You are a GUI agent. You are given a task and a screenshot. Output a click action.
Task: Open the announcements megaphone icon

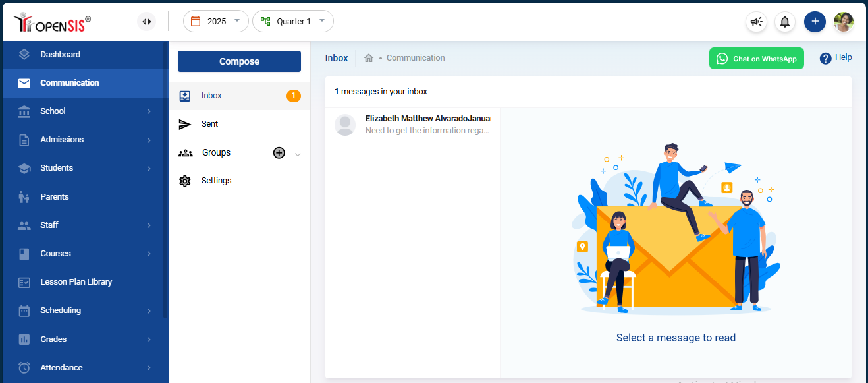click(x=756, y=22)
